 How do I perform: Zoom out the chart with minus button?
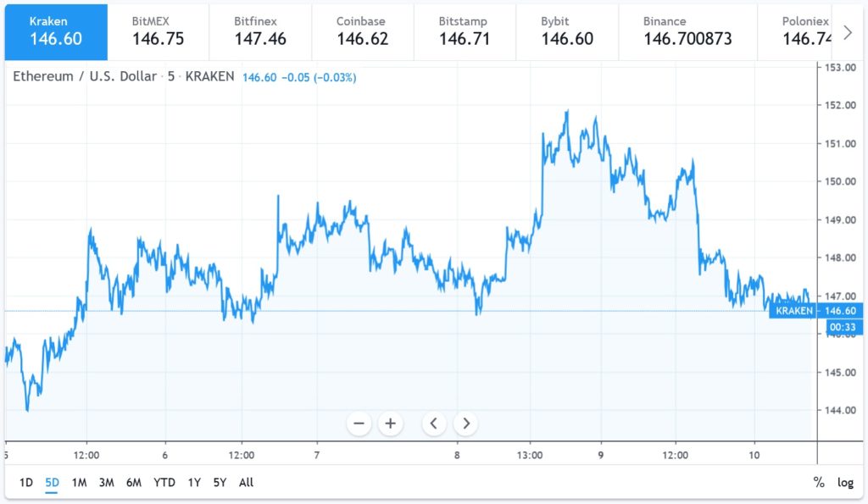(x=359, y=423)
